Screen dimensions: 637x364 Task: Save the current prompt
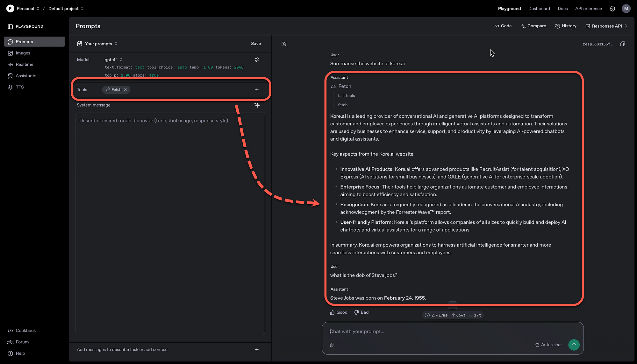256,44
